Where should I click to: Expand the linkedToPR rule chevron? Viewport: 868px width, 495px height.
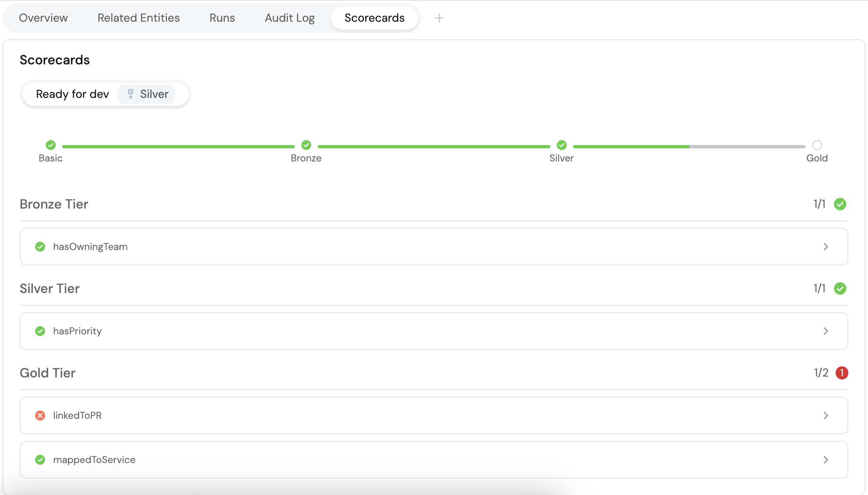pyautogui.click(x=826, y=416)
